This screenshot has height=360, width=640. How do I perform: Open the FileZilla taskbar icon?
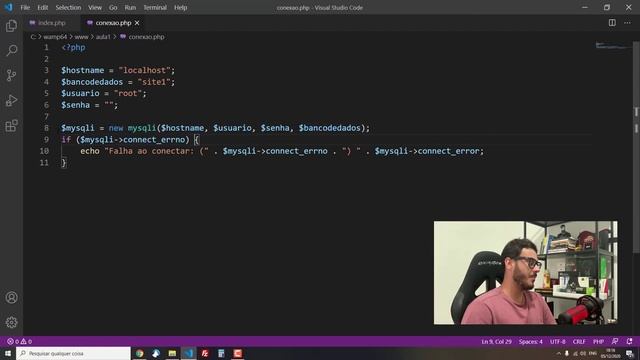pos(205,353)
